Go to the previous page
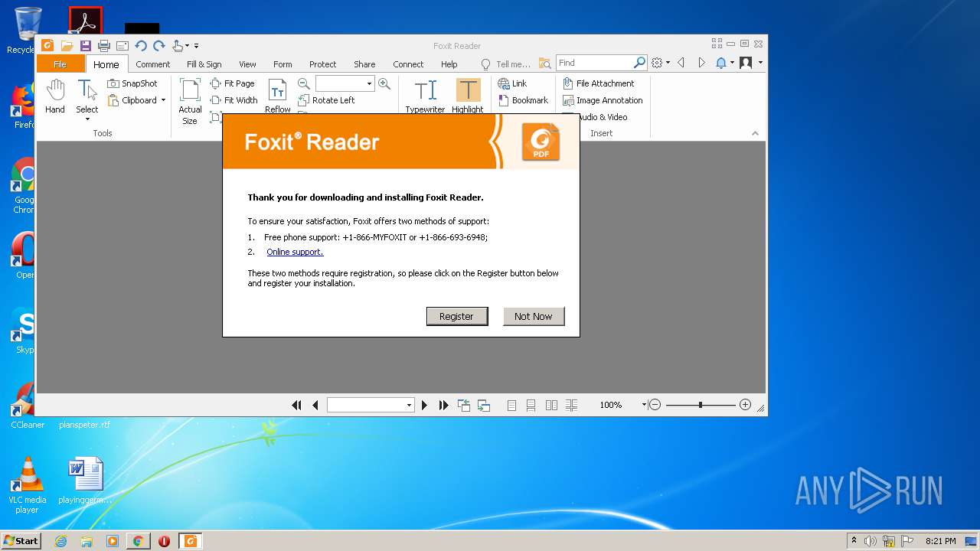The width and height of the screenshot is (980, 551). 315,405
